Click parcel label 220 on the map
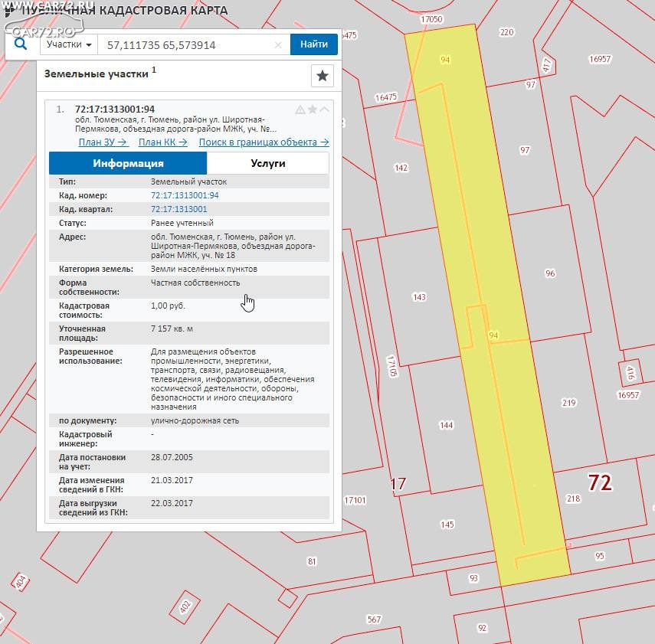Screen dimensions: 655x644 pyautogui.click(x=506, y=32)
